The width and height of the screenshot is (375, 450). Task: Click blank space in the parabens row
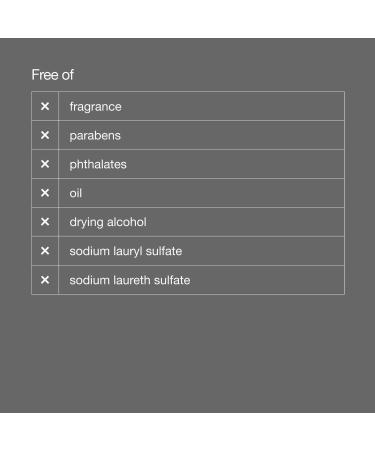click(x=233, y=135)
